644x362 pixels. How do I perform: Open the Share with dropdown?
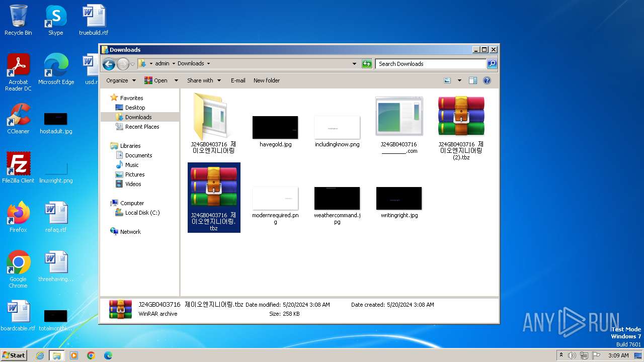point(204,80)
